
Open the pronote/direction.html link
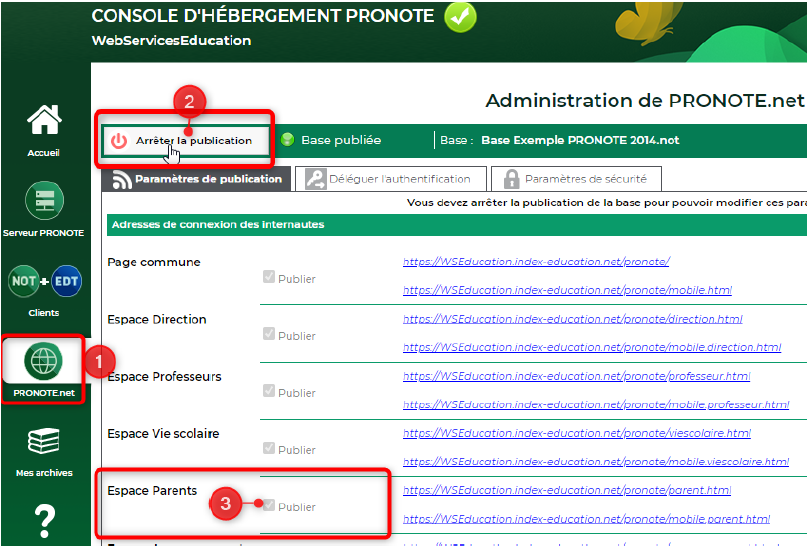click(573, 319)
